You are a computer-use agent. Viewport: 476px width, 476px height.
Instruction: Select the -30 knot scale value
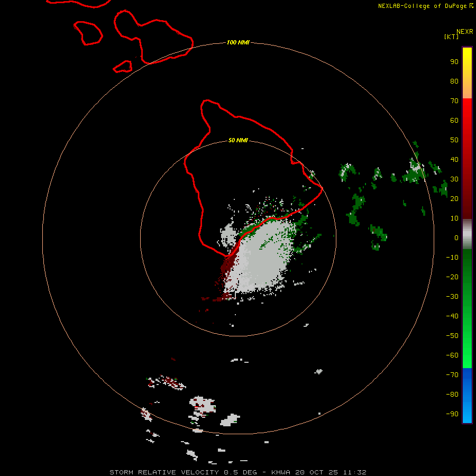tap(452, 297)
